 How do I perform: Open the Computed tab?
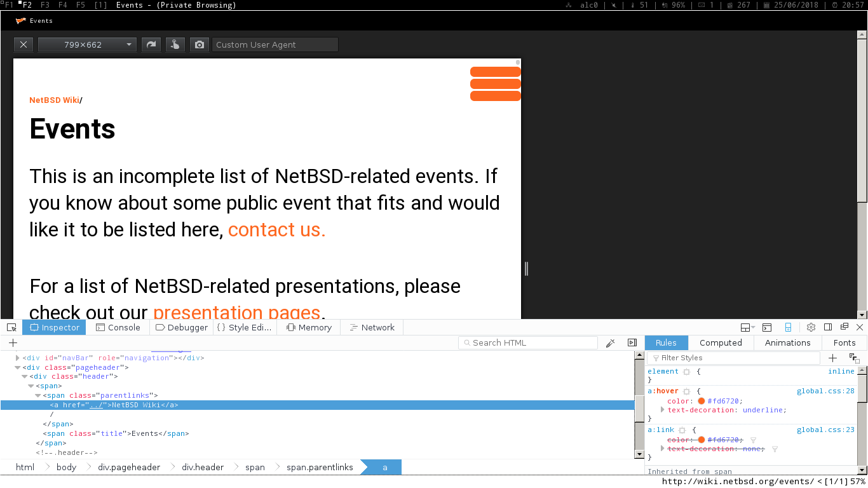coord(721,342)
